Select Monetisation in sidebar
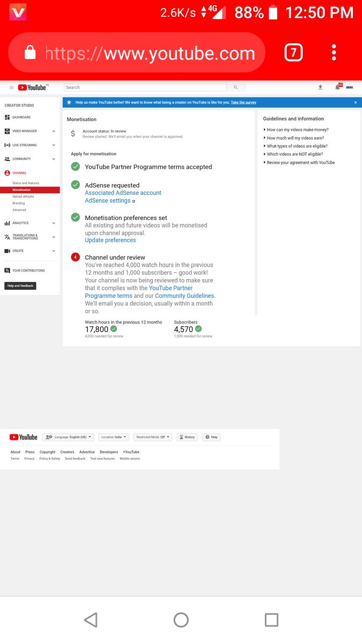The image size is (362, 644). [29, 190]
